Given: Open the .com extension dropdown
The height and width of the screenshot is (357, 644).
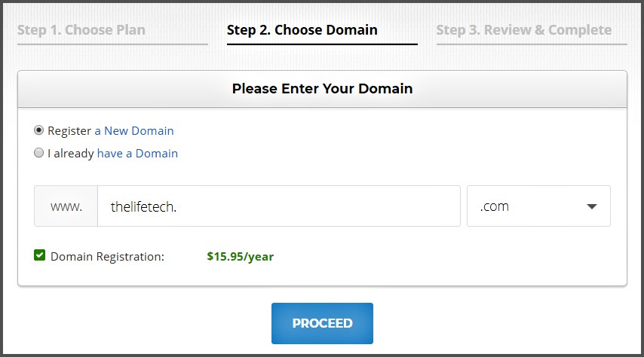Looking at the screenshot, I should 538,206.
